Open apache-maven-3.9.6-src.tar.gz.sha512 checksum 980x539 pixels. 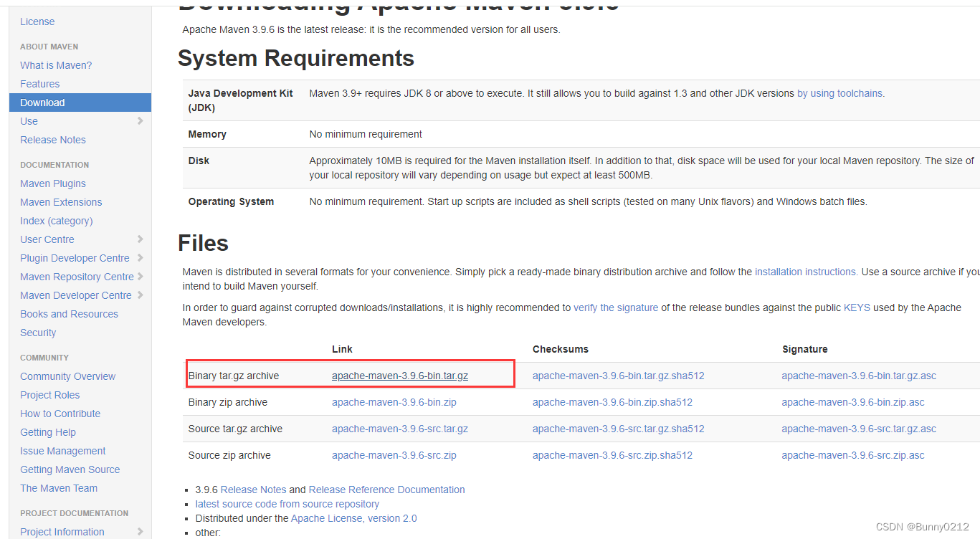[619, 429]
